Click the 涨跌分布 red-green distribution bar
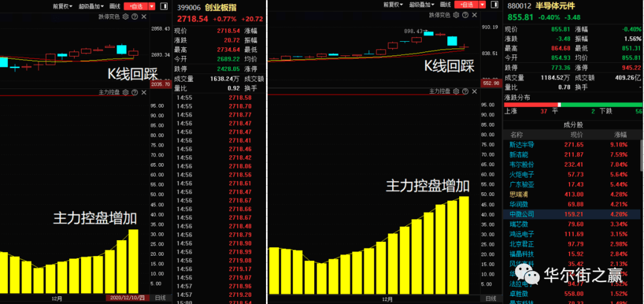Image resolution: width=644 pixels, height=304 pixels. (x=573, y=105)
